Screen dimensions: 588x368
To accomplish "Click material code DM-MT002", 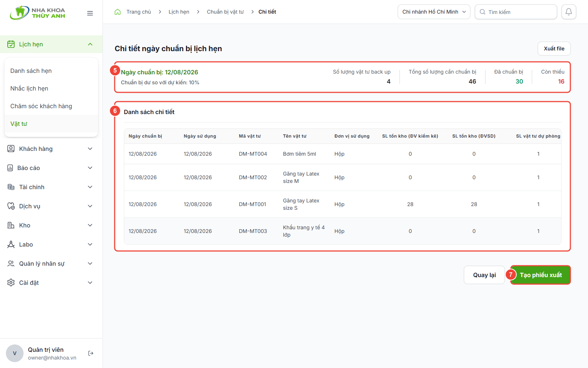I will (x=253, y=177).
